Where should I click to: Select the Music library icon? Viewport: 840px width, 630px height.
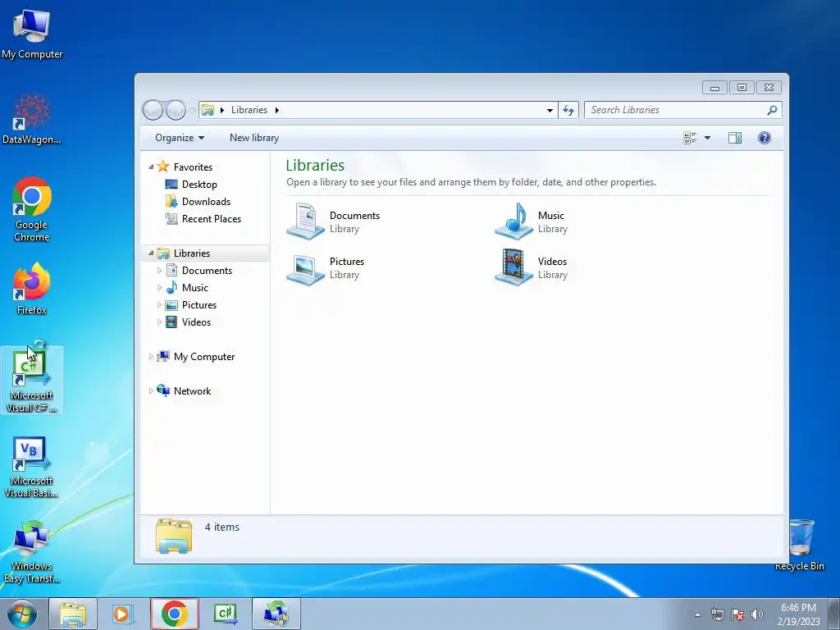(x=514, y=221)
